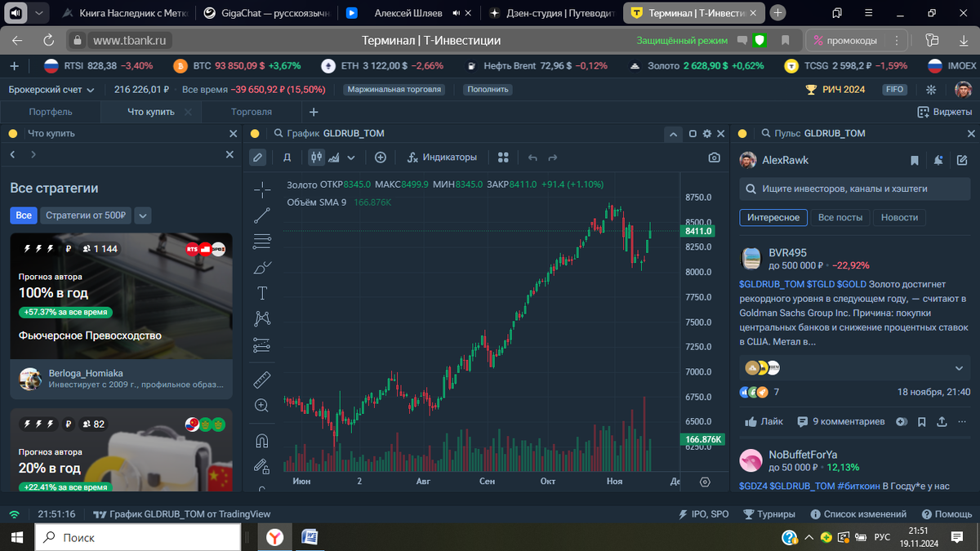Screen dimensions: 980x551
Task: Select the crosshair cursor tool
Action: coord(262,190)
